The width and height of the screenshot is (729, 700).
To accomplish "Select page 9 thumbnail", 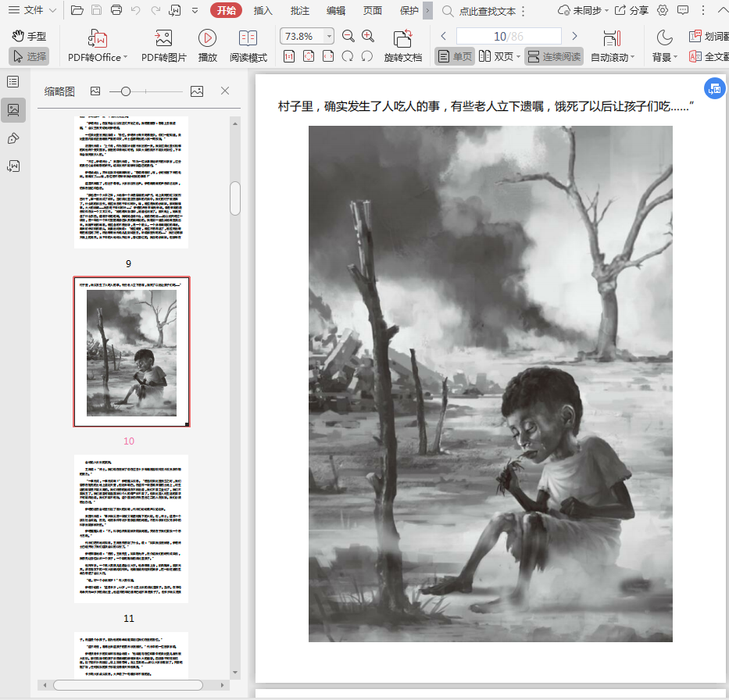I will (x=131, y=182).
